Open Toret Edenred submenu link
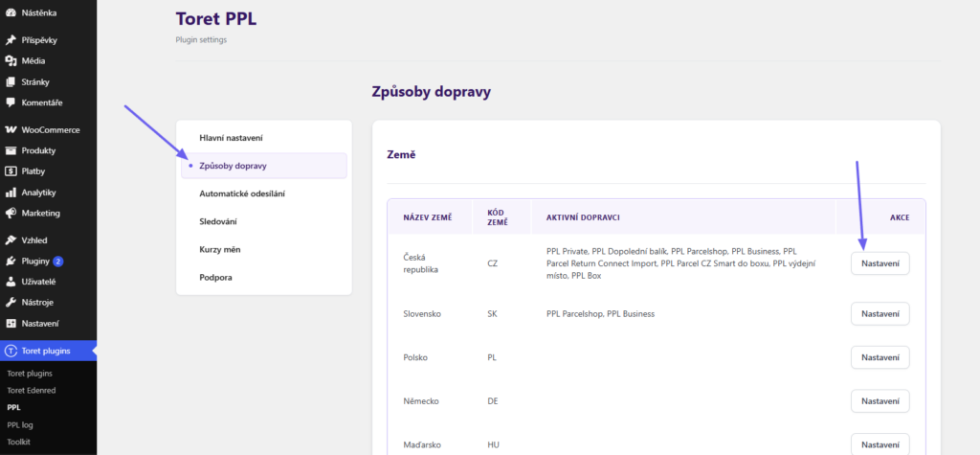Viewport: 980px width, 455px height. point(32,390)
